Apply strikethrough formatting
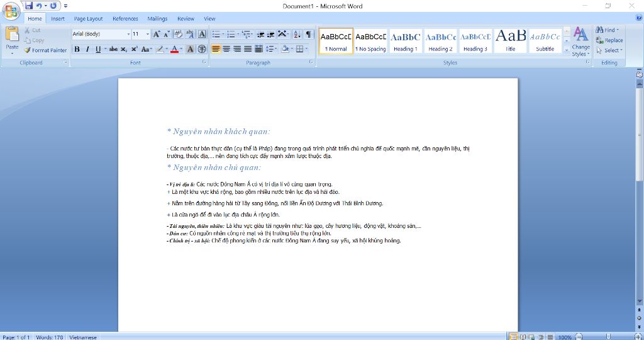The height and width of the screenshot is (340, 644). coord(113,49)
